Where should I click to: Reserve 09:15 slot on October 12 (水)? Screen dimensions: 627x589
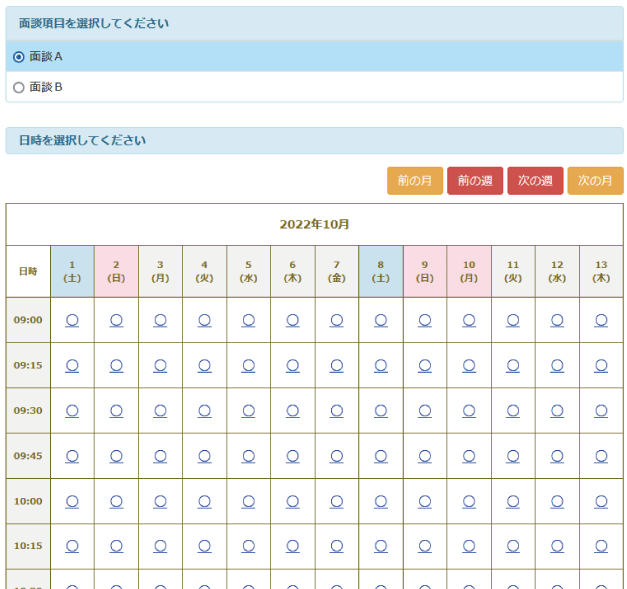click(x=557, y=365)
